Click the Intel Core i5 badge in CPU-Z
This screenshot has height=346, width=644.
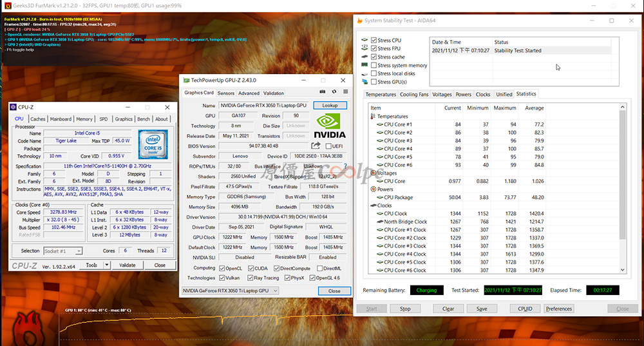153,144
